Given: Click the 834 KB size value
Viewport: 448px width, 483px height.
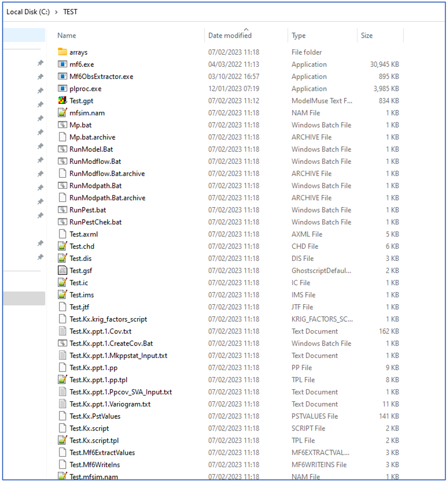Looking at the screenshot, I should pyautogui.click(x=389, y=100).
